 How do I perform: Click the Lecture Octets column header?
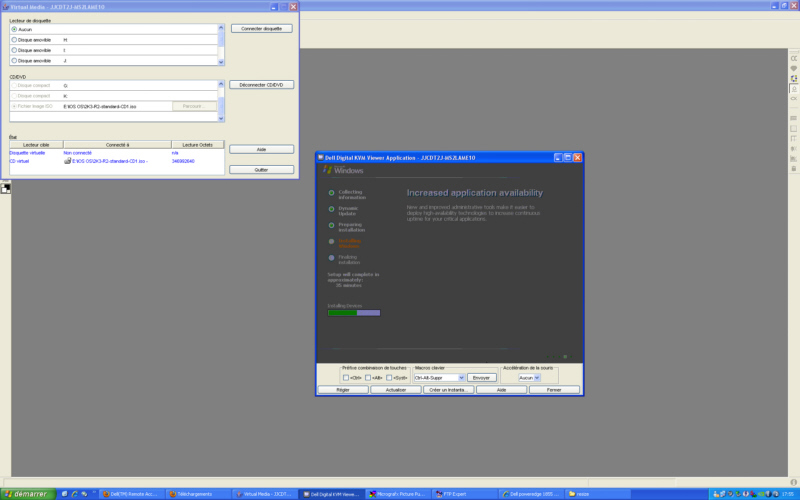[197, 145]
